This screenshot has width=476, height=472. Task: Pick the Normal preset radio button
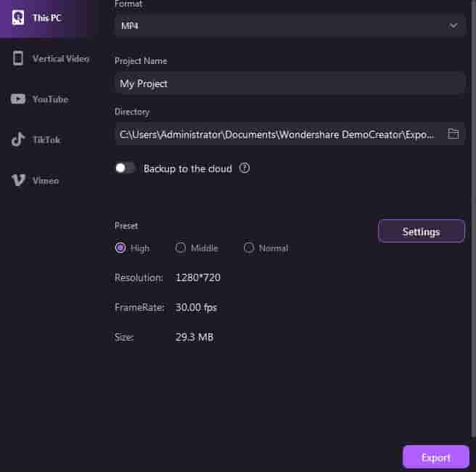249,248
